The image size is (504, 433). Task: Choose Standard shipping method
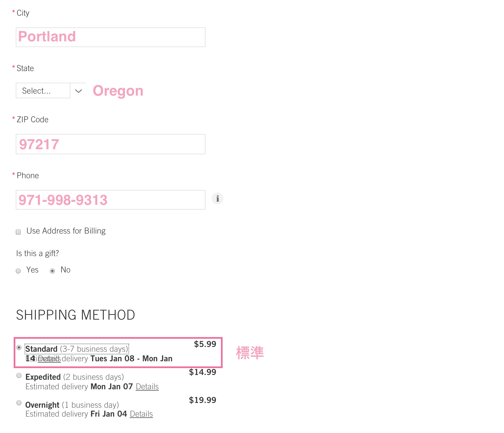click(19, 348)
